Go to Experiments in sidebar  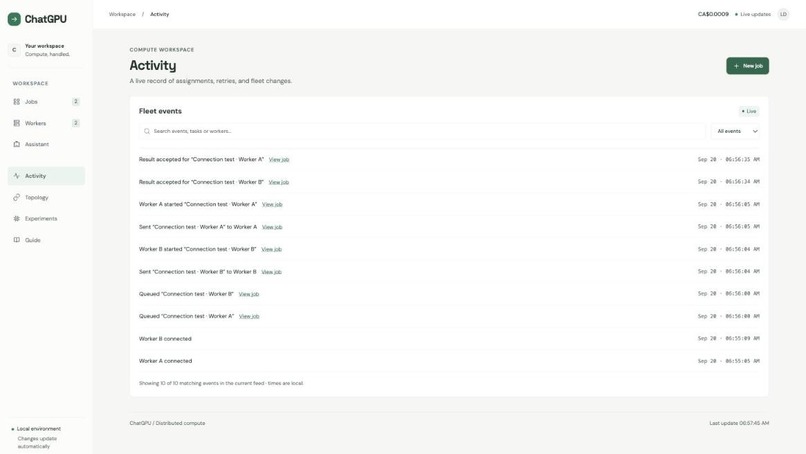pyautogui.click(x=46, y=219)
